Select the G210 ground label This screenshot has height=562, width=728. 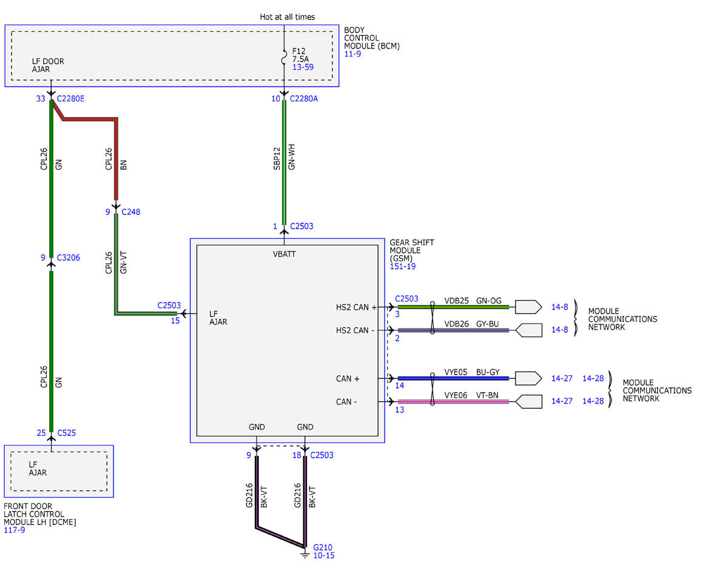coord(323,547)
